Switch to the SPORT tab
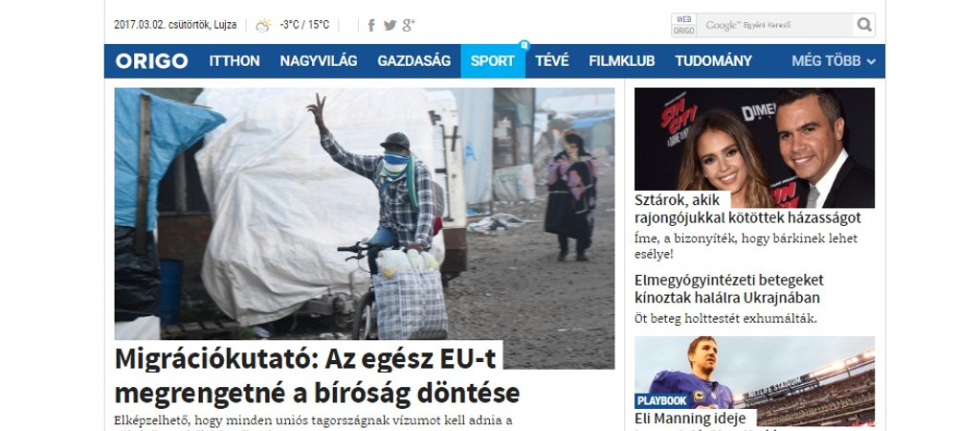980x431 pixels. coord(493,60)
